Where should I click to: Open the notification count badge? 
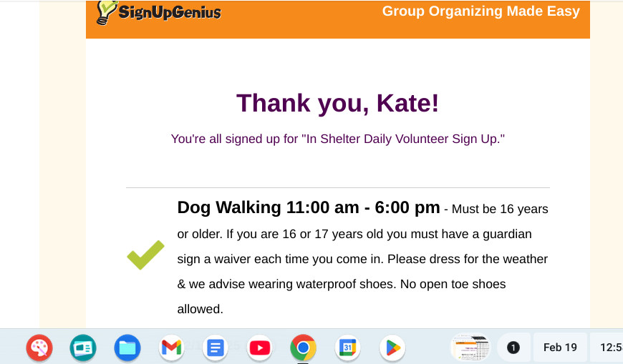coord(513,348)
